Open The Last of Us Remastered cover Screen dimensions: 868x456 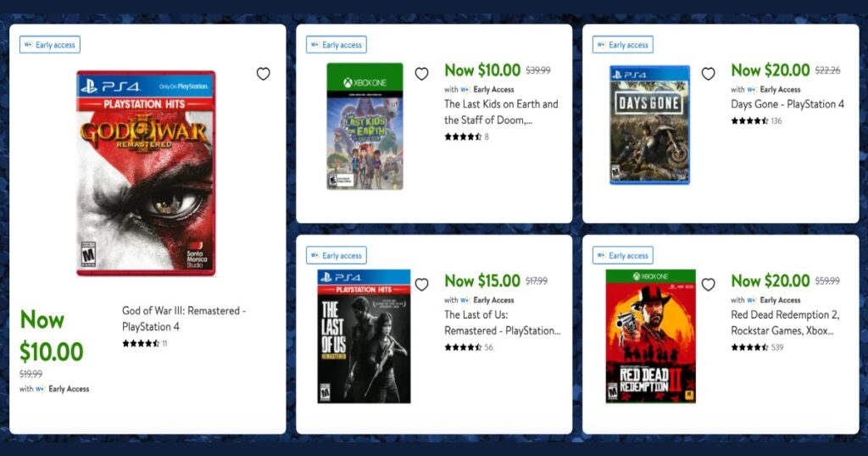(x=364, y=336)
